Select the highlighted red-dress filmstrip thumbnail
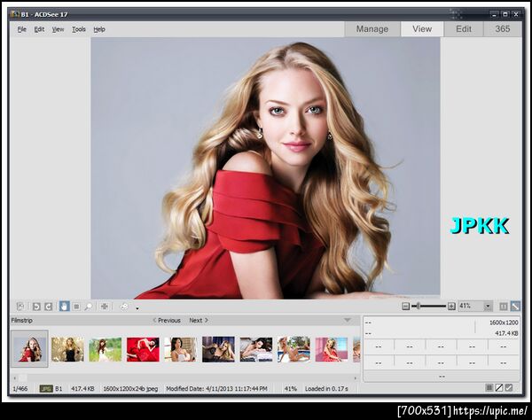The width and height of the screenshot is (532, 420). pos(29,349)
